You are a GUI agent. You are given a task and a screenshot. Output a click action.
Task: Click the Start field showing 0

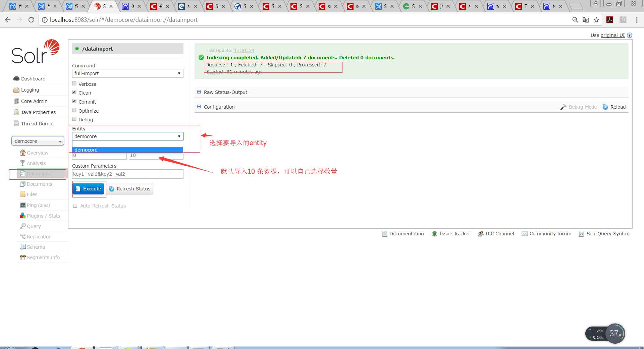pyautogui.click(x=99, y=156)
